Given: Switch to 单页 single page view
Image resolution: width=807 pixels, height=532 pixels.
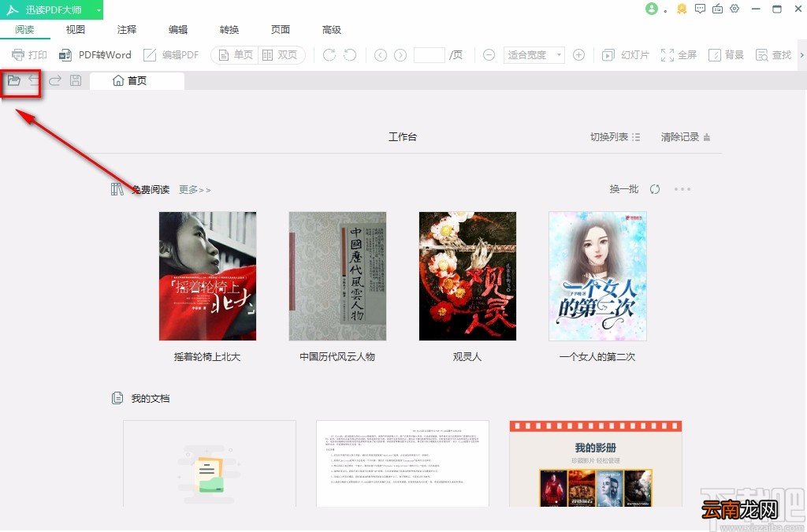Looking at the screenshot, I should point(236,54).
